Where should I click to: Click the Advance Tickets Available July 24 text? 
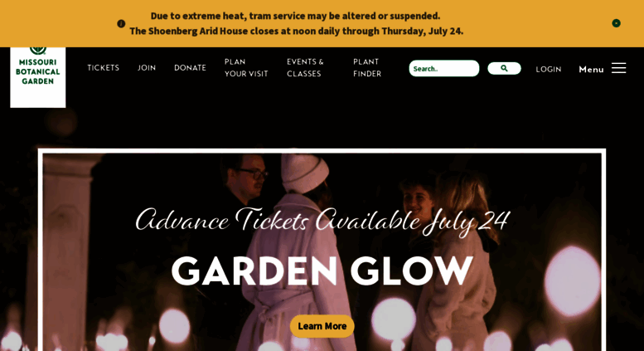(322, 221)
